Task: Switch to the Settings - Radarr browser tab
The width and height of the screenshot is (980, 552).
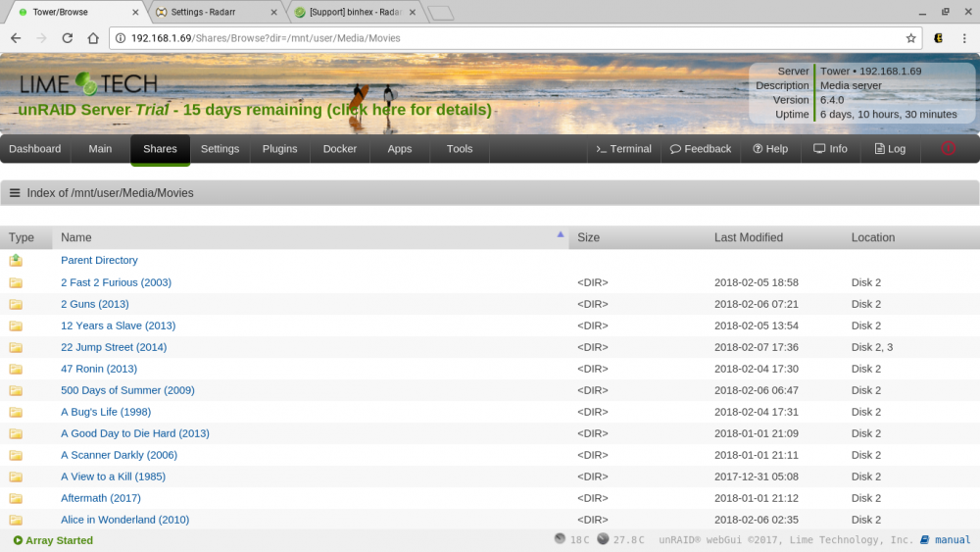Action: [216, 12]
